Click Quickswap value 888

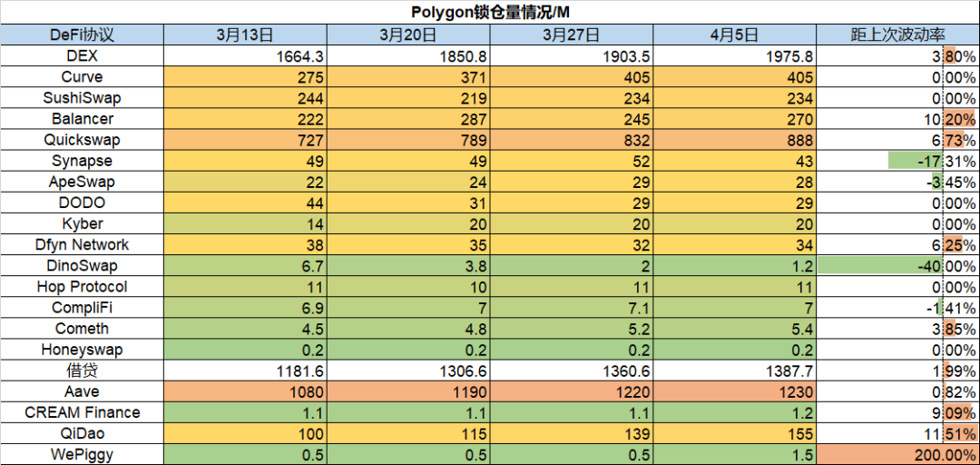[734, 140]
